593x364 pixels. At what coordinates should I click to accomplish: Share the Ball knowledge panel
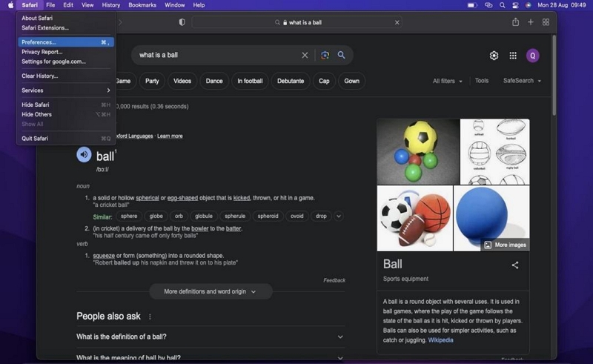coord(515,265)
